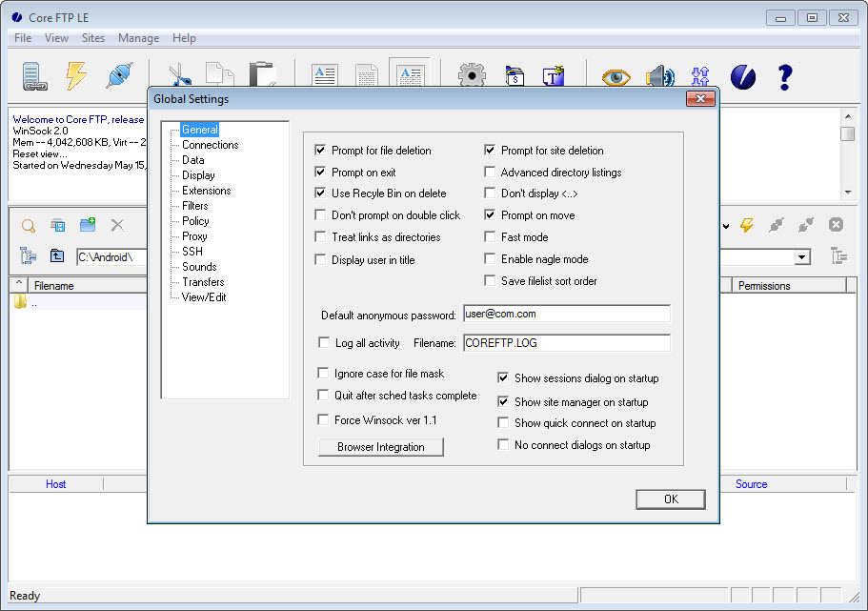Click the new folder icon with green plus
The height and width of the screenshot is (611, 868).
88,224
